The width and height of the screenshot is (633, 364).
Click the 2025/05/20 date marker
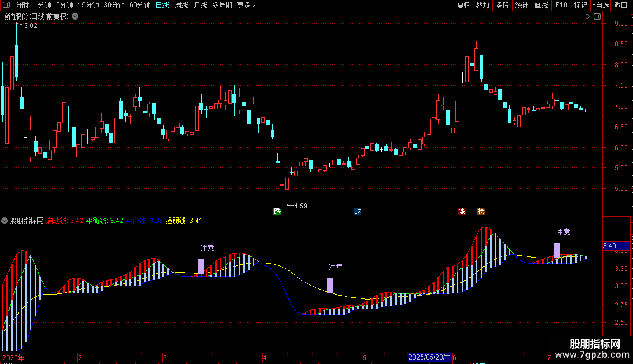[x=430, y=357]
